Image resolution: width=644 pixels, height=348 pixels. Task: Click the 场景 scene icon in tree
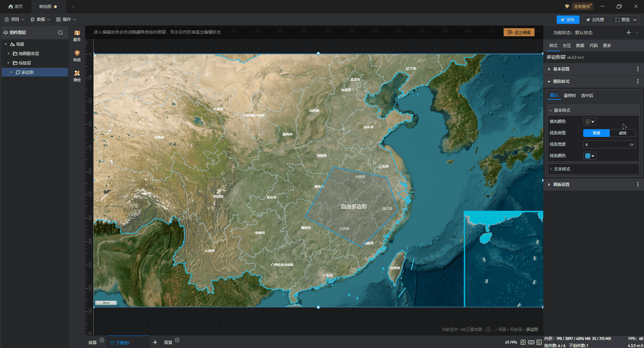click(12, 44)
